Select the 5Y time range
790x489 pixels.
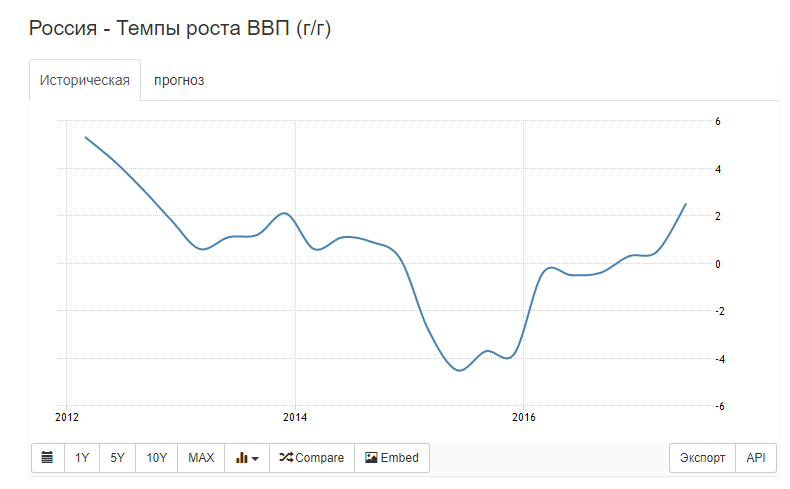(x=117, y=458)
